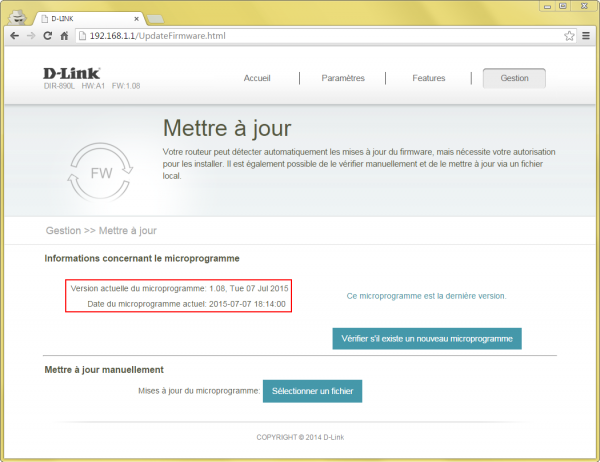Click Vérifier s'il existe un nouveau microprogramme
This screenshot has width=600, height=462.
click(427, 339)
